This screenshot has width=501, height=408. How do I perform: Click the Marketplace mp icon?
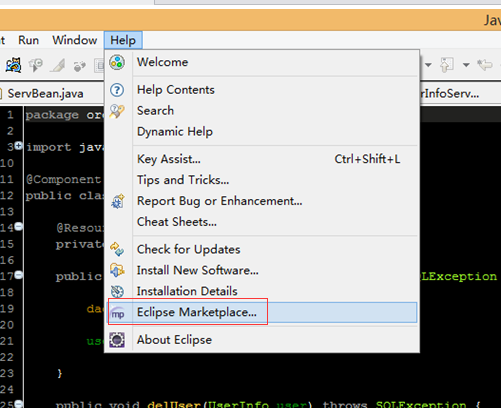coord(118,313)
